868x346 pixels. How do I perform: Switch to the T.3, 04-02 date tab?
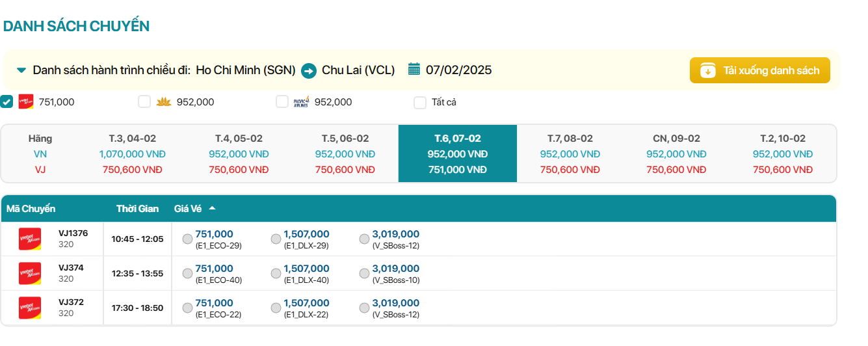click(132, 154)
